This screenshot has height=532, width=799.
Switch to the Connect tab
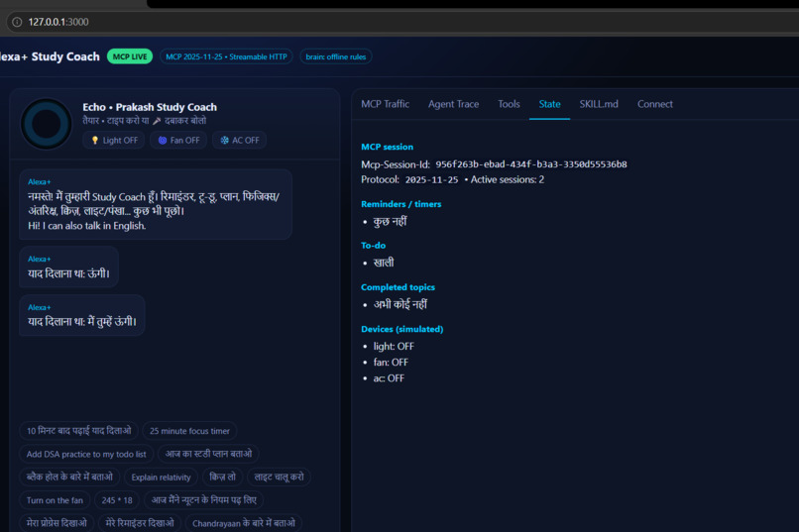[655, 104]
